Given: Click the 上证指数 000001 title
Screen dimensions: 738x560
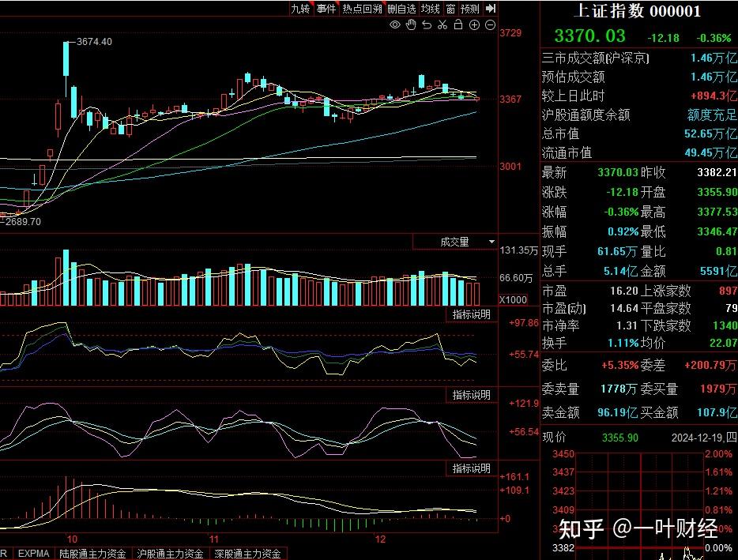Looking at the screenshot, I should coord(637,12).
